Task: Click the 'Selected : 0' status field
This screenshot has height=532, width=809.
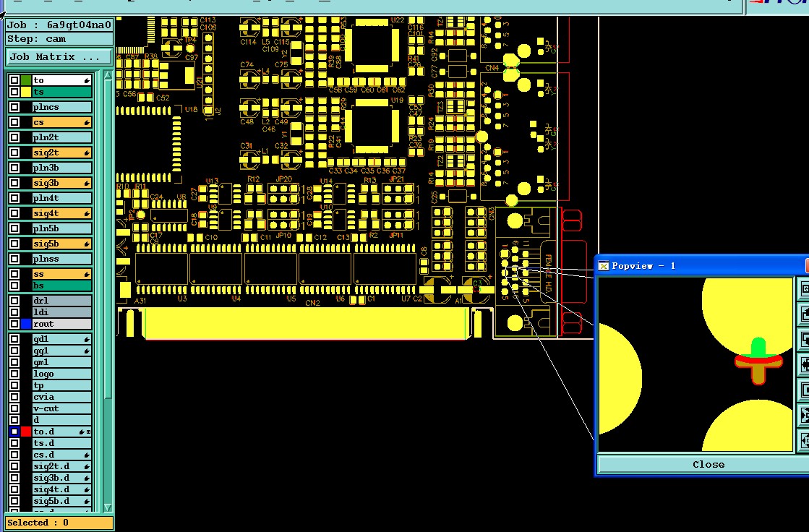Action: pyautogui.click(x=59, y=522)
